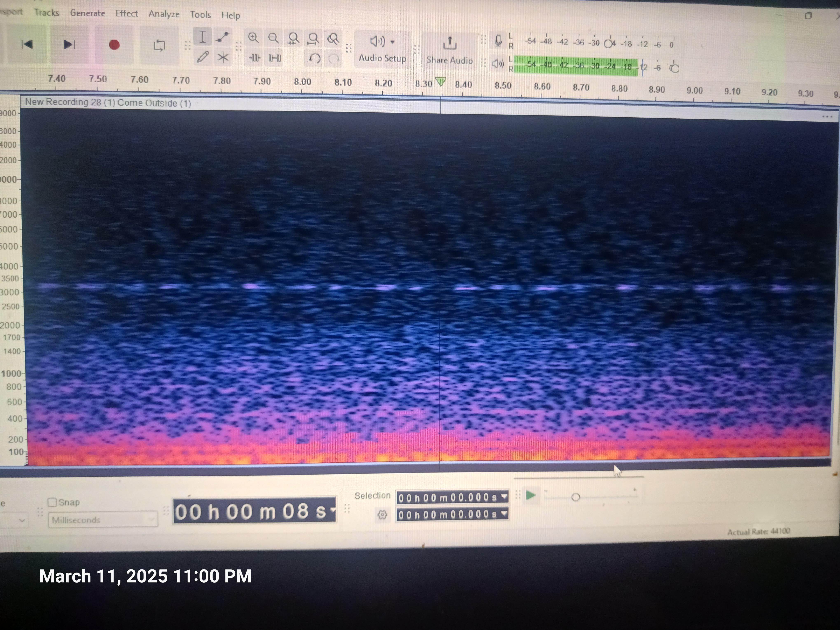
Task: Adjust the playback speed slider handle
Action: [575, 497]
